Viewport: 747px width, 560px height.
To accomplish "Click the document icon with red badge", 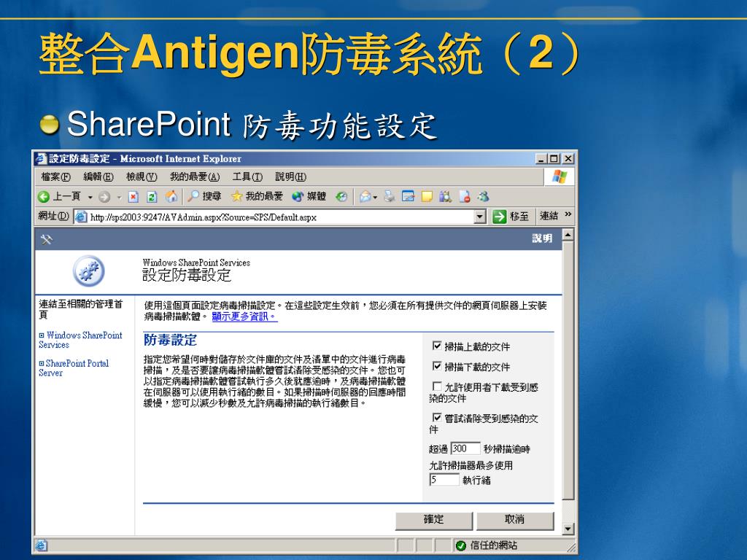I will pyautogui.click(x=465, y=196).
